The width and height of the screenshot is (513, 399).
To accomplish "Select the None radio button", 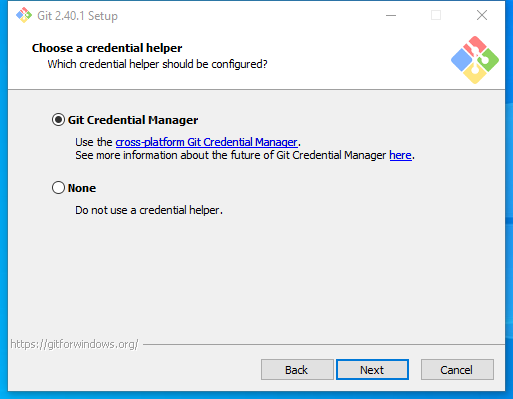I will pyautogui.click(x=58, y=188).
